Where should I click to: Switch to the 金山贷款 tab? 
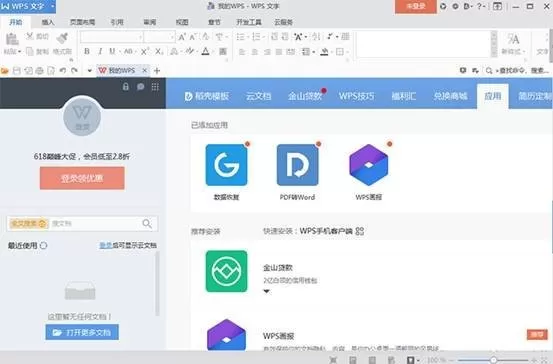click(305, 96)
